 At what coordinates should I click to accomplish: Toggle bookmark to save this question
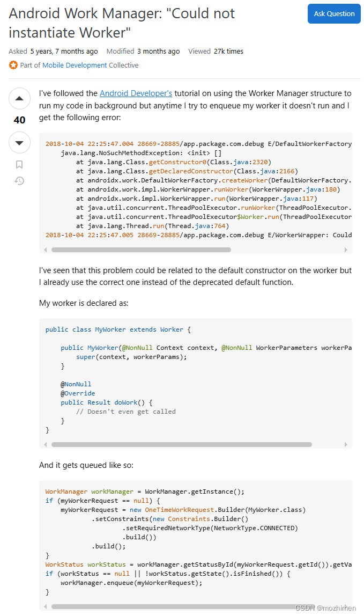pyautogui.click(x=19, y=165)
